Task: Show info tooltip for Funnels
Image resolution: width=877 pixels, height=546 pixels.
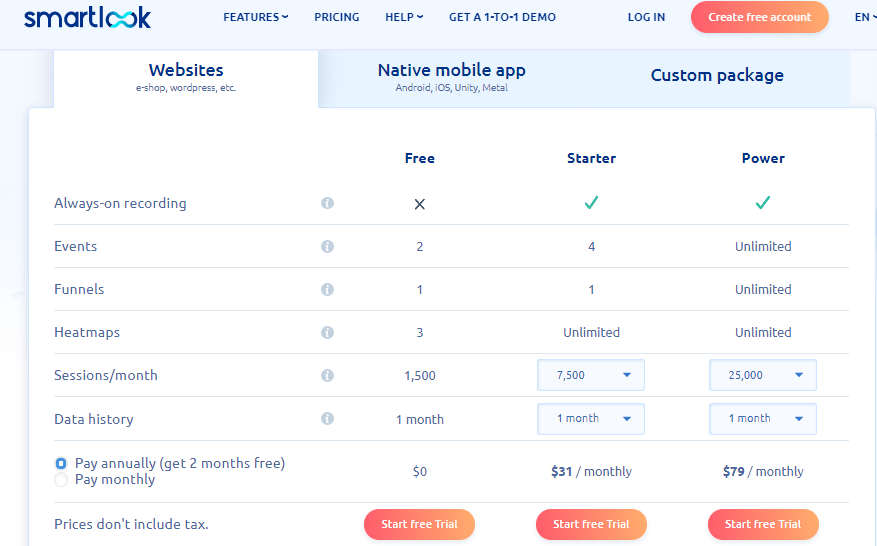Action: point(328,289)
